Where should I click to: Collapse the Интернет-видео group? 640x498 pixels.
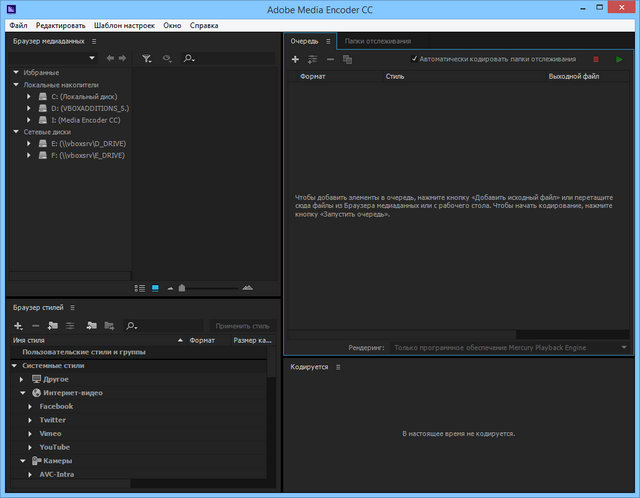(23, 393)
